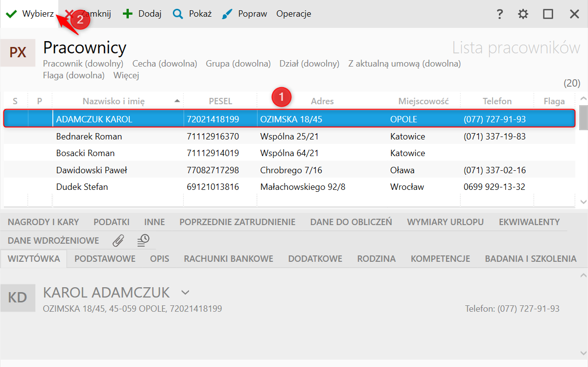Click the details panel scroll down arrow
This screenshot has height=367, width=588.
pyautogui.click(x=583, y=353)
